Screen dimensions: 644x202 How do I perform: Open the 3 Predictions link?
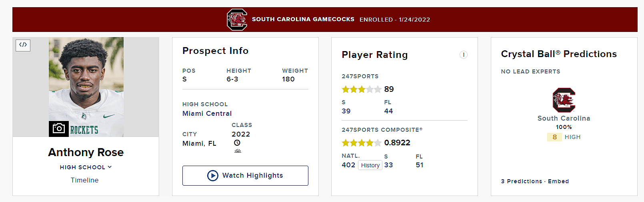coord(521,181)
